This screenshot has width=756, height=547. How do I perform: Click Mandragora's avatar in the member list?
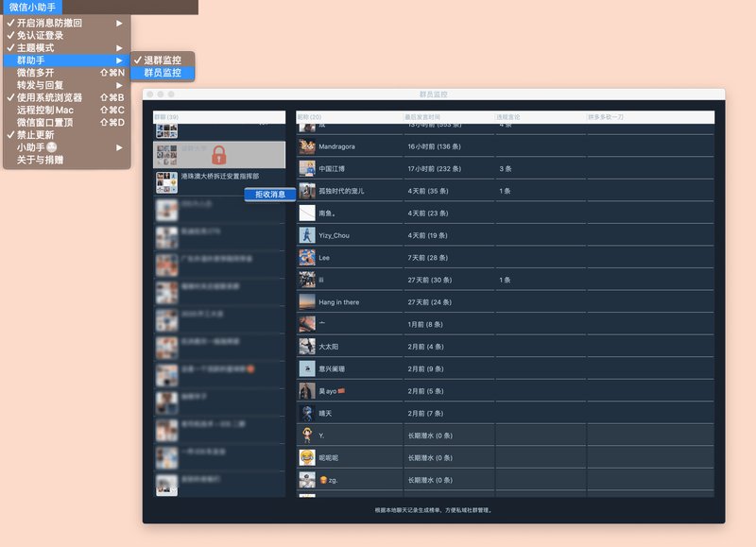pos(306,146)
